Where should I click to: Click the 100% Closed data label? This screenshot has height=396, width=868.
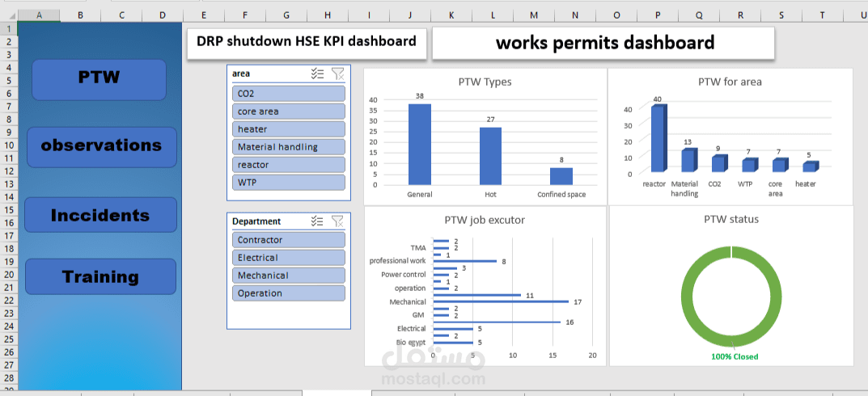(735, 356)
